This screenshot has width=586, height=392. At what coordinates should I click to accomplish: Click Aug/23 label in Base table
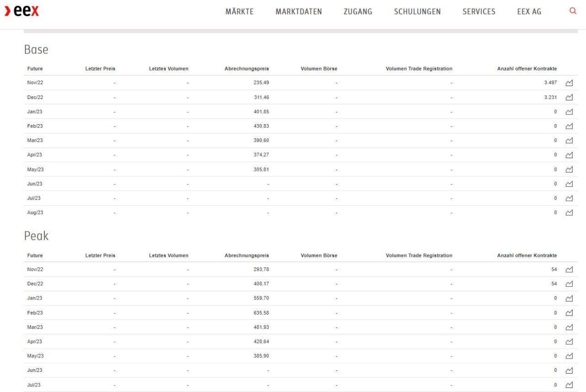click(35, 212)
